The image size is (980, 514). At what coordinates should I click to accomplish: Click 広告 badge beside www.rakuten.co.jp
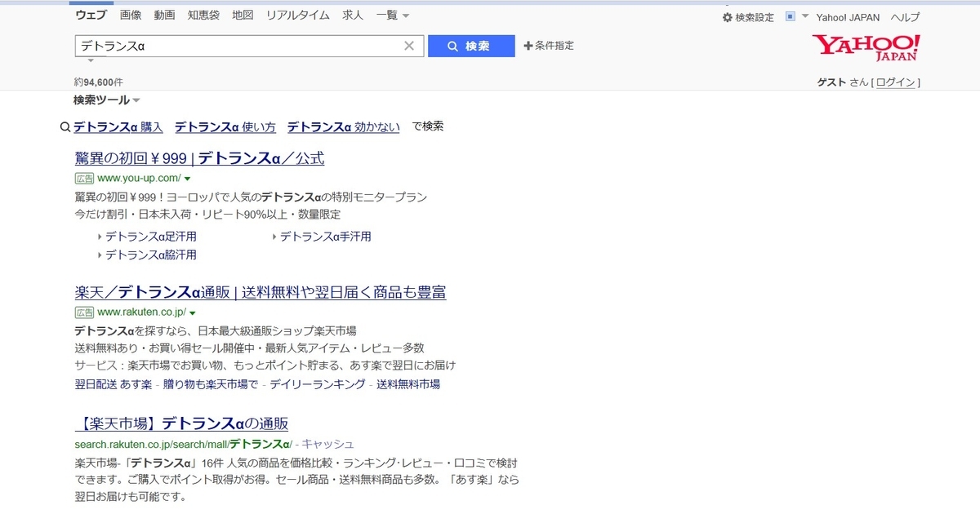tap(84, 312)
